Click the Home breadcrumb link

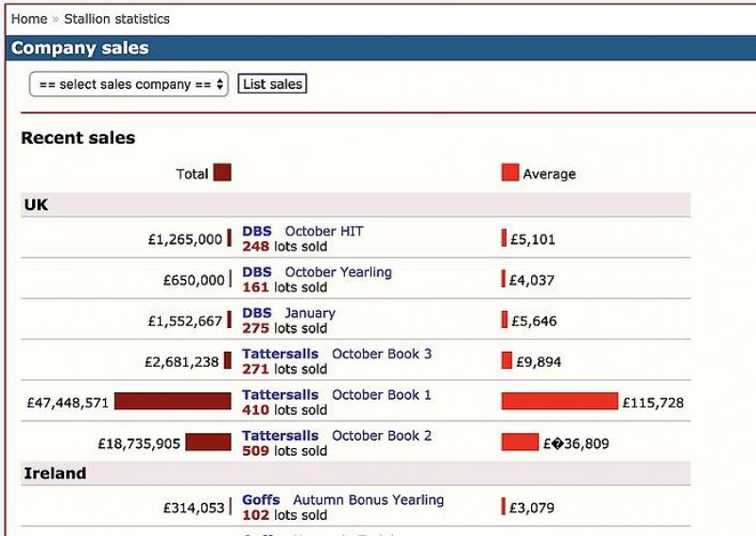(28, 19)
